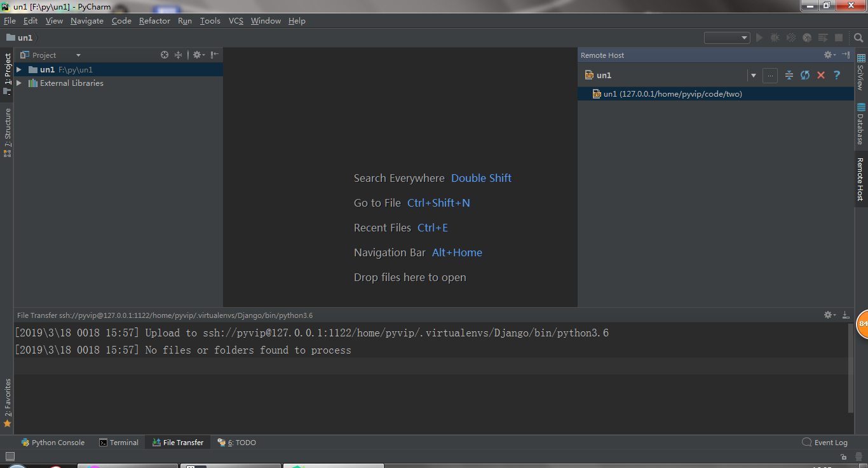Collapse all nodes in the Remote Host panel
Image resolution: width=868 pixels, height=468 pixels.
click(789, 75)
